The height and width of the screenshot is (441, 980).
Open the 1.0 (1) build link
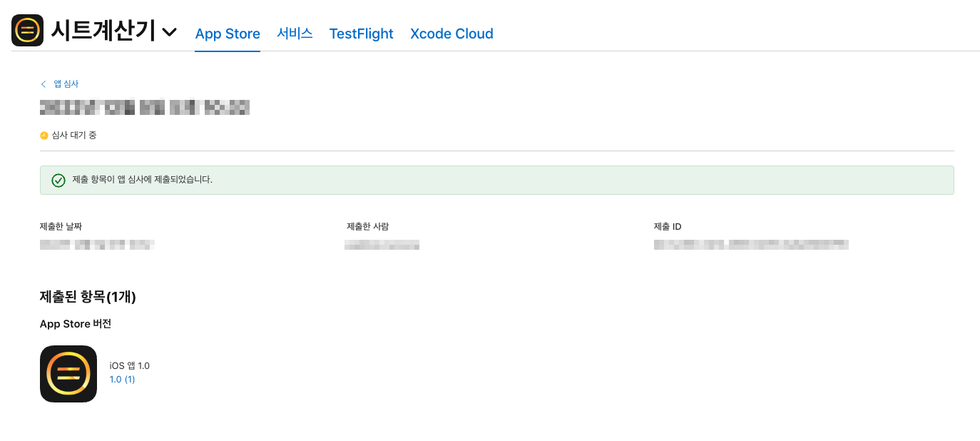pyautogui.click(x=122, y=380)
